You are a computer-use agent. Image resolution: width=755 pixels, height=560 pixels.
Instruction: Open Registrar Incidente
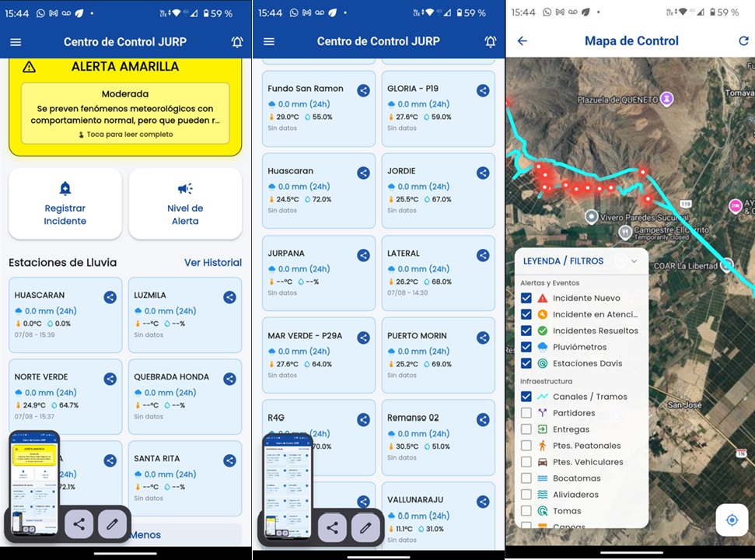[65, 204]
